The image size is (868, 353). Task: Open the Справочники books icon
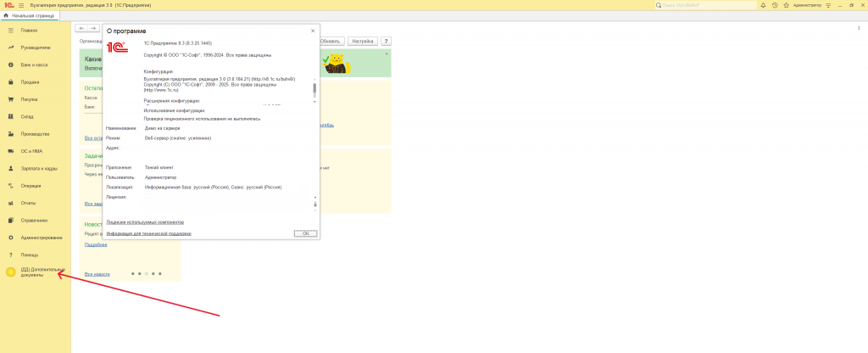coord(10,221)
